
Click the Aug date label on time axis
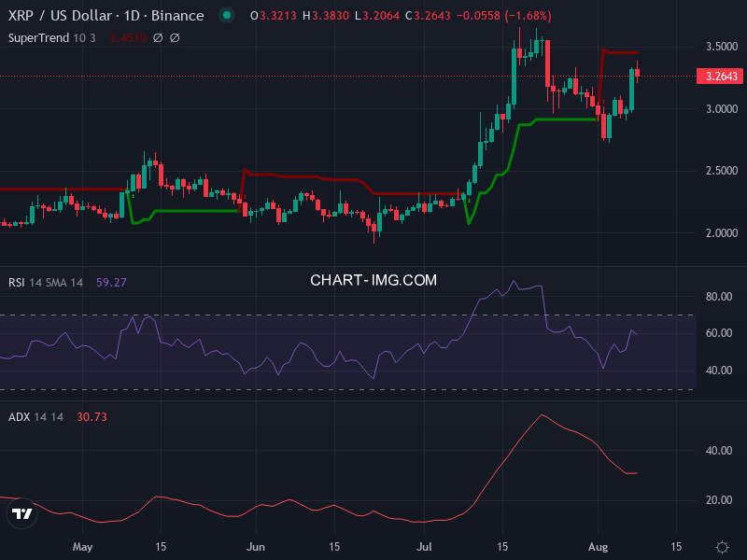point(598,547)
